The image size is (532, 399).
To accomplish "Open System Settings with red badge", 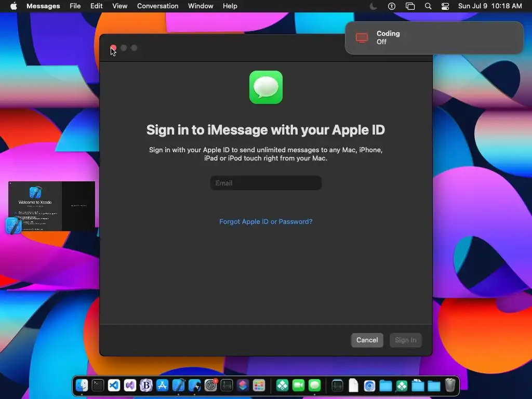I will coord(211,385).
